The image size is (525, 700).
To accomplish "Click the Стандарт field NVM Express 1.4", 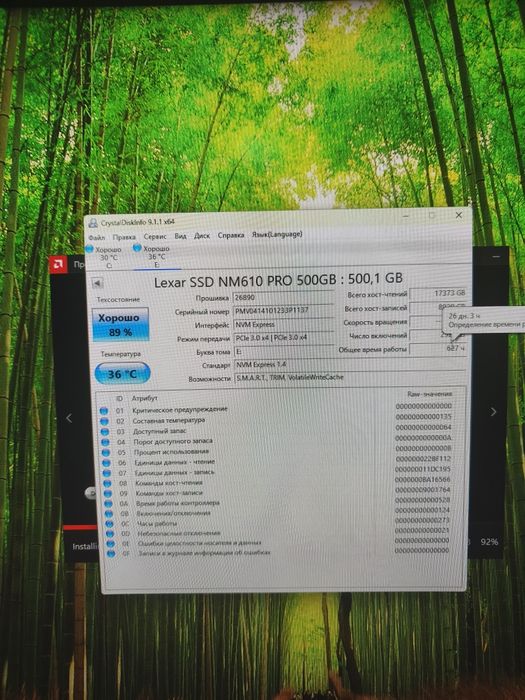I will pos(350,365).
